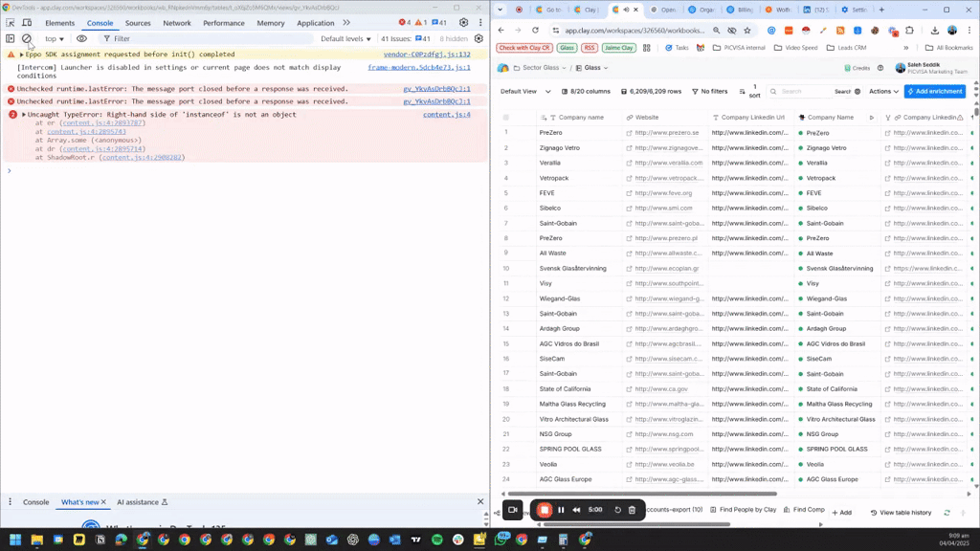
Task: Open console settings gear next to hidden count
Action: coord(479,38)
